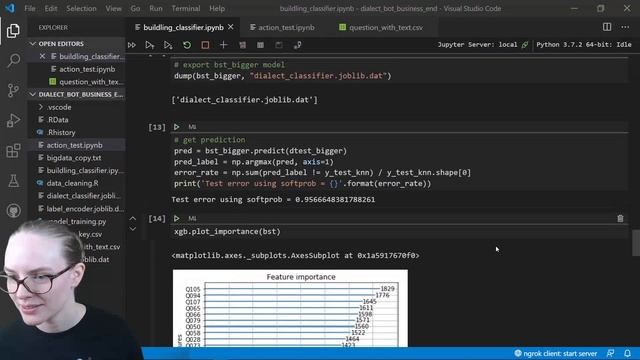The height and width of the screenshot is (360, 640).
Task: Run current cell and below
Action: (x=168, y=45)
